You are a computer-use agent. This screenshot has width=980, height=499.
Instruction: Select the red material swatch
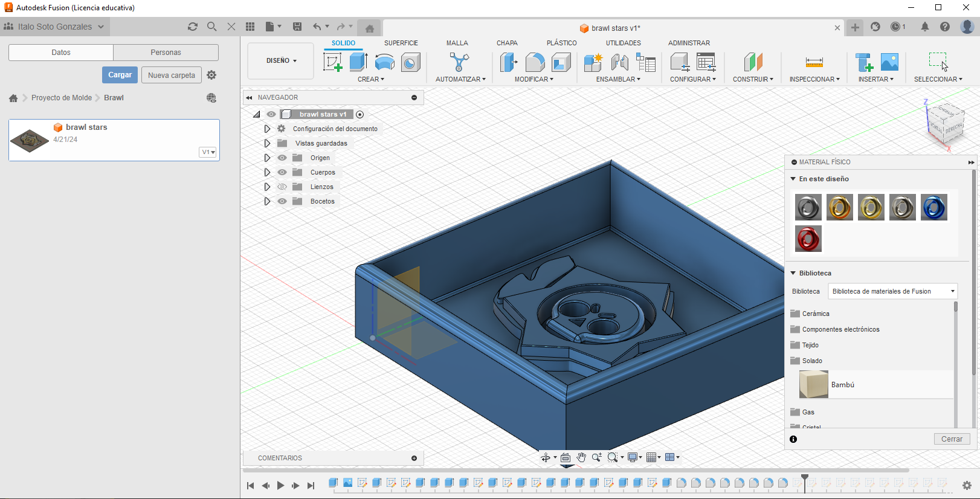point(808,239)
